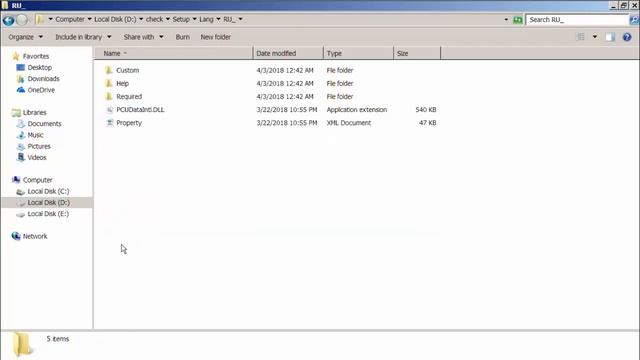Click the XML Document type text
This screenshot has height=360, width=640.
(x=349, y=123)
